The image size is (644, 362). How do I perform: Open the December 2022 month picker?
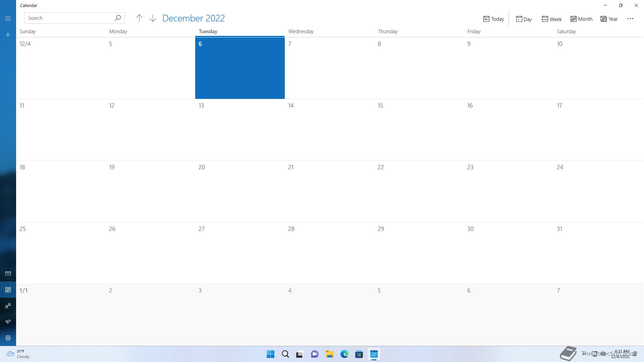click(194, 18)
